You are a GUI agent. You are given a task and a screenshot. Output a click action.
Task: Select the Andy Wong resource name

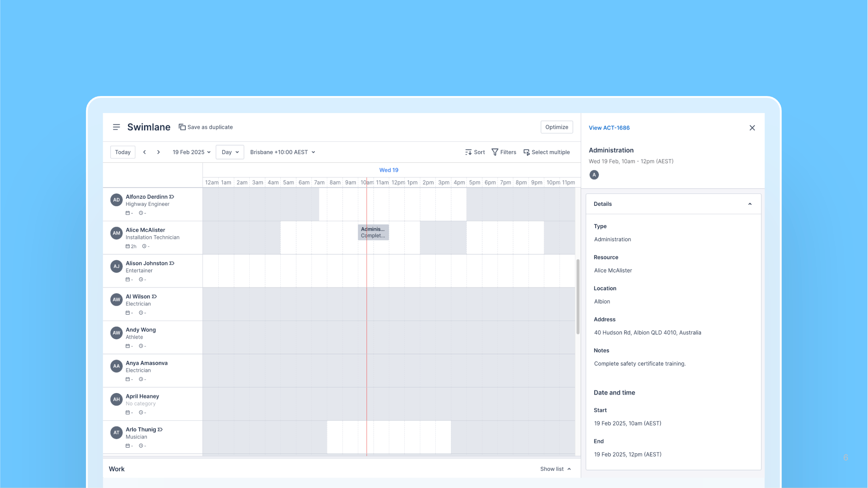[x=141, y=330]
